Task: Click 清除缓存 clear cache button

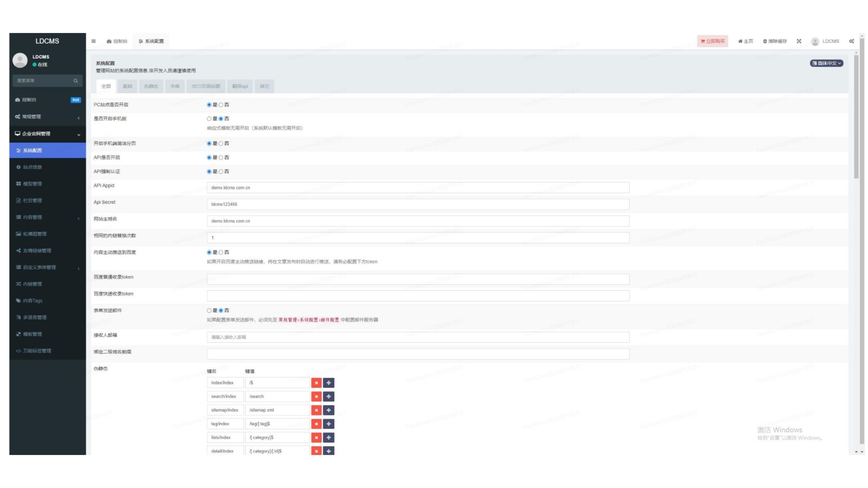Action: (x=775, y=41)
